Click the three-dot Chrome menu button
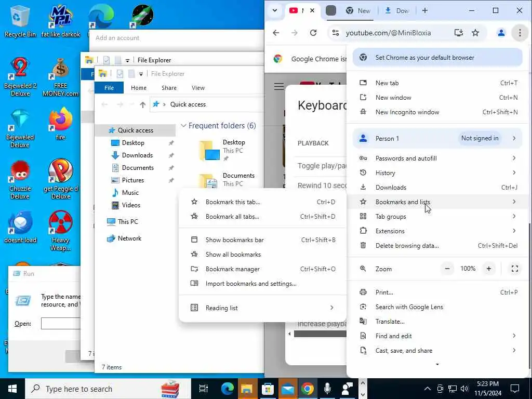532x399 pixels. pos(520,33)
